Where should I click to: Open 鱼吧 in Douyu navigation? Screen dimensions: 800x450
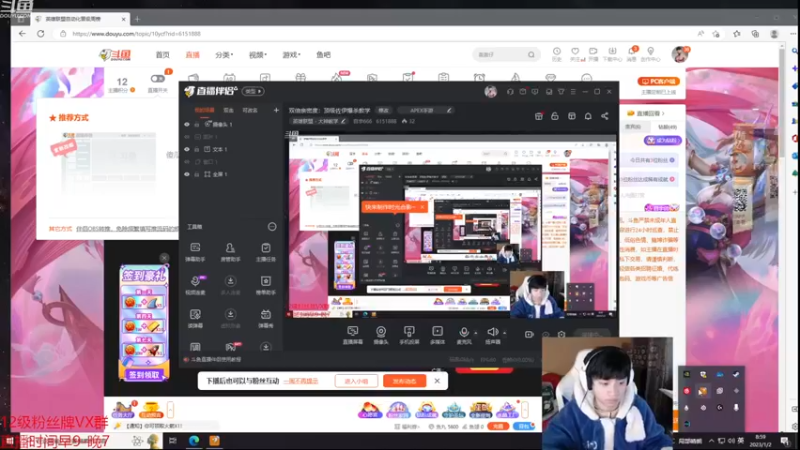pos(323,55)
